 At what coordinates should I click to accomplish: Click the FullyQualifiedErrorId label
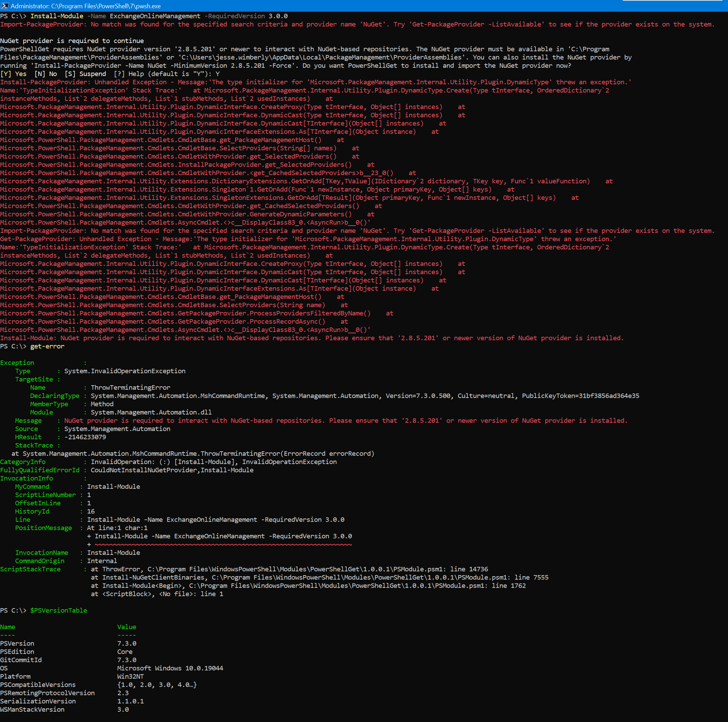(x=40, y=470)
